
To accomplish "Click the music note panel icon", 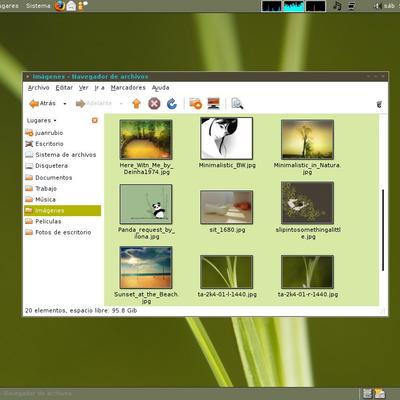I will coord(337,6).
